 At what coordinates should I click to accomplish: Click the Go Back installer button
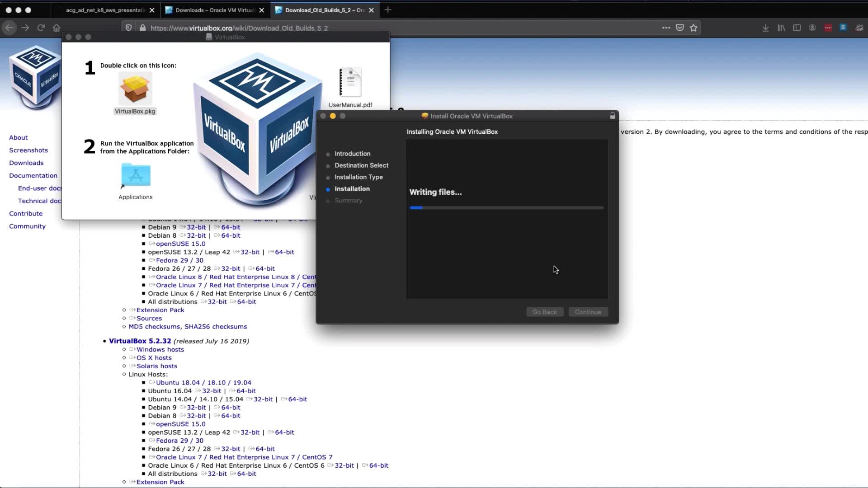click(544, 312)
